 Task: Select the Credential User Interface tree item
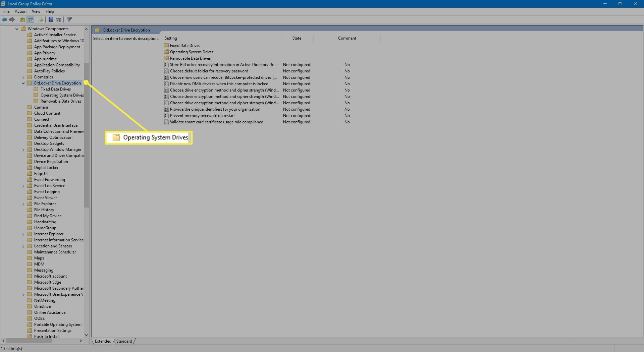click(56, 125)
